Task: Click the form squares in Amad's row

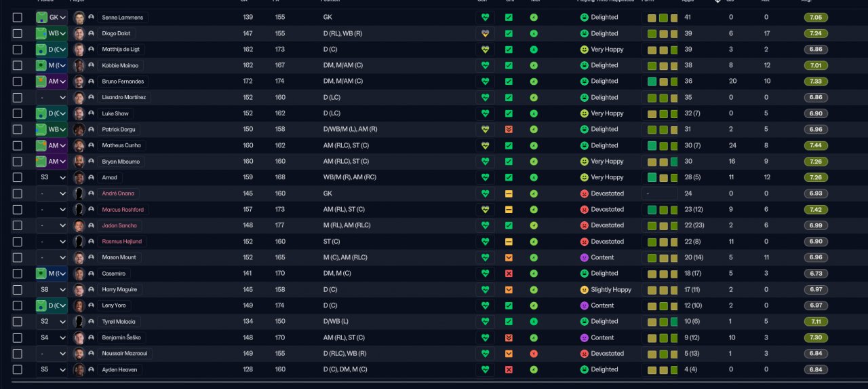Action: tap(663, 177)
